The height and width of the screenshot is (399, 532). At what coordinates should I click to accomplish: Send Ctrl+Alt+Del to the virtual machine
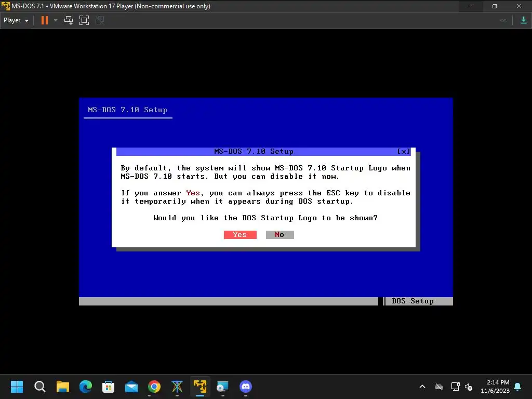(69, 20)
